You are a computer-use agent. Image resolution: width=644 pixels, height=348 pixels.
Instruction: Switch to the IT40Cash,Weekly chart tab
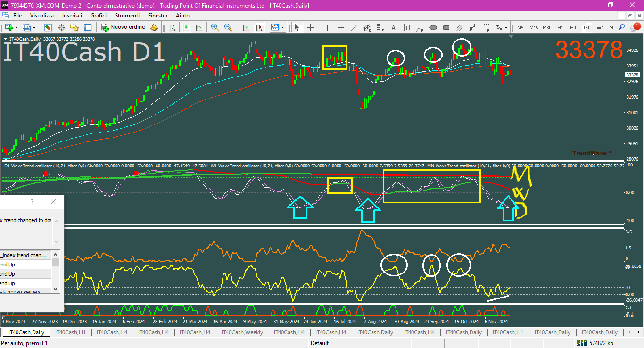[242, 332]
